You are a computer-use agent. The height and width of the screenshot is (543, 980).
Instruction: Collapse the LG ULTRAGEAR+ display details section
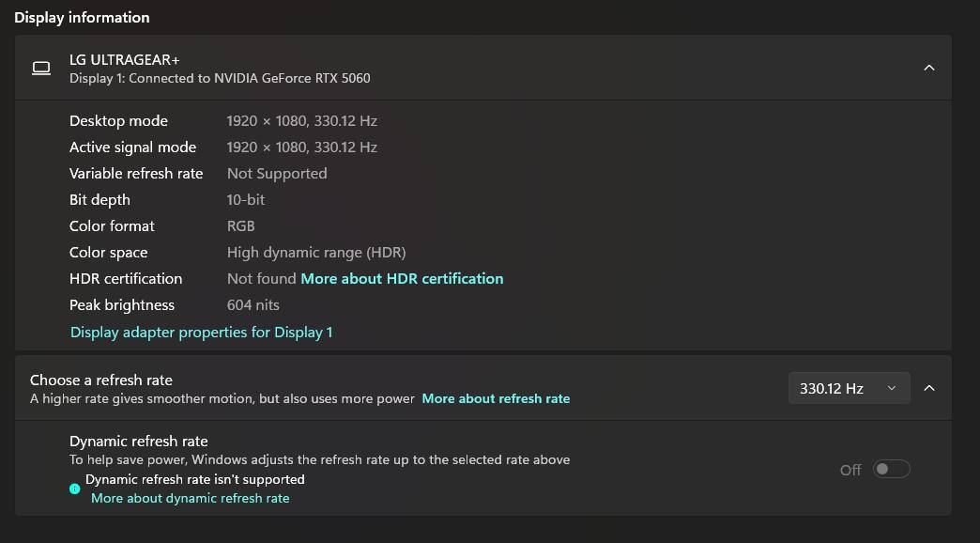click(928, 68)
